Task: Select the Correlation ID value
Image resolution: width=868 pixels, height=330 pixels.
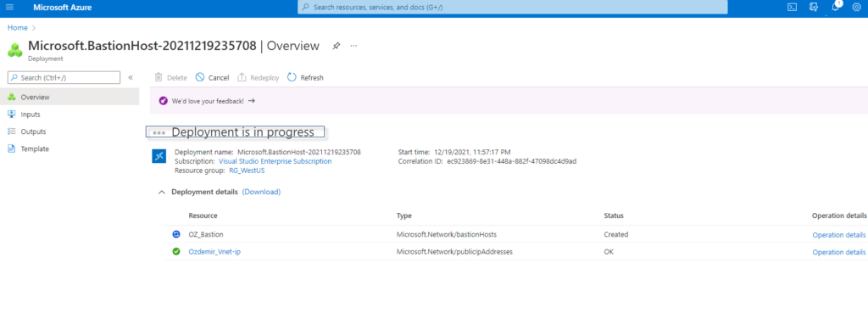Action: [512, 161]
